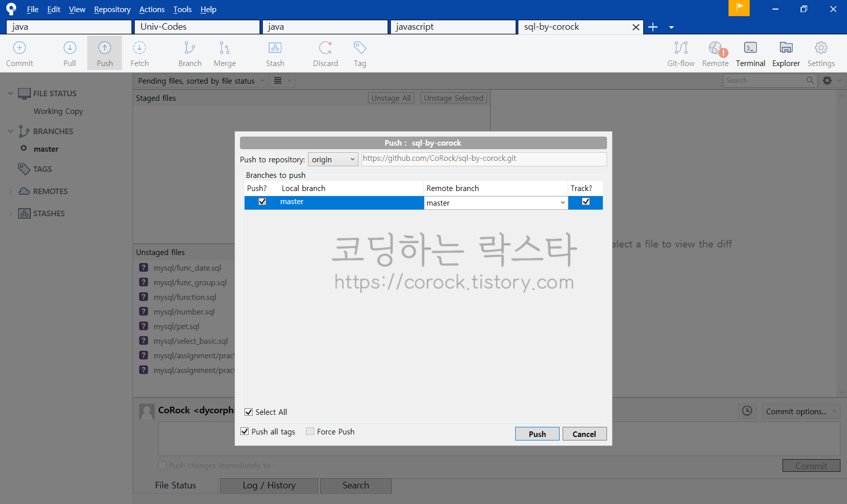Viewport: 847px width, 504px height.
Task: Toggle the Track checkbox for master
Action: 586,202
